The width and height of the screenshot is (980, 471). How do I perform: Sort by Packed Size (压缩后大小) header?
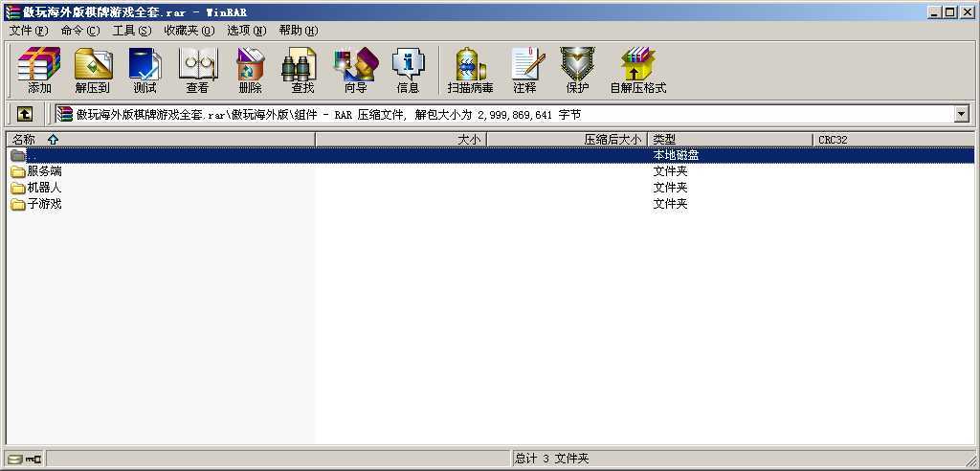pos(567,140)
